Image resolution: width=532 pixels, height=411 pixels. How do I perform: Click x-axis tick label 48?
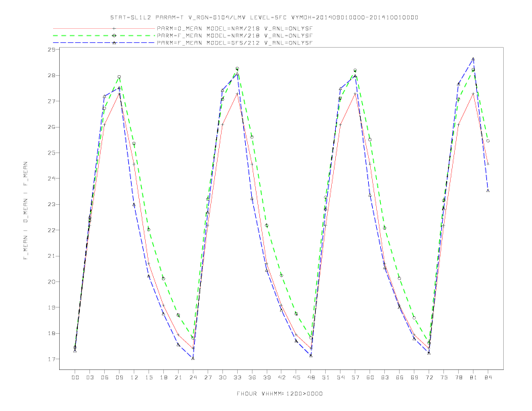[x=311, y=377]
